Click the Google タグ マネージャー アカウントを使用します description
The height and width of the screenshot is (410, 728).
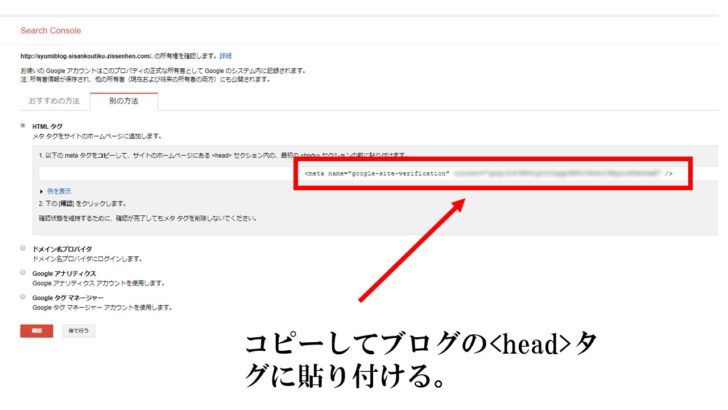[102, 307]
